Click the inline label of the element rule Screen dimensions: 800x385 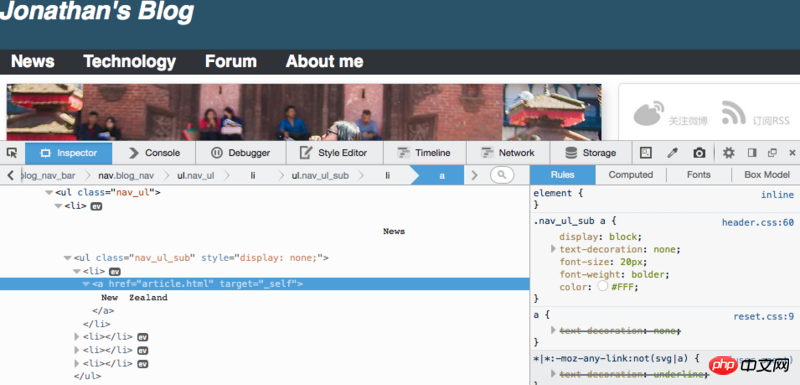pos(778,195)
